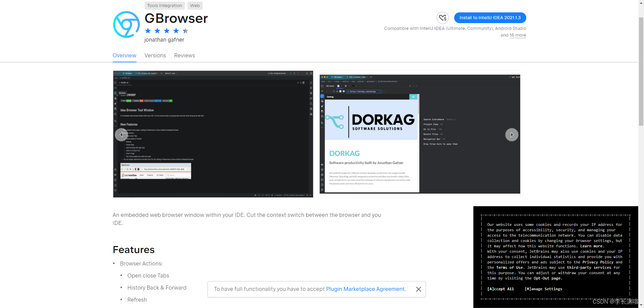Image resolution: width=644 pixels, height=308 pixels.
Task: Open author jonathan gafner's profile
Action: [x=164, y=40]
